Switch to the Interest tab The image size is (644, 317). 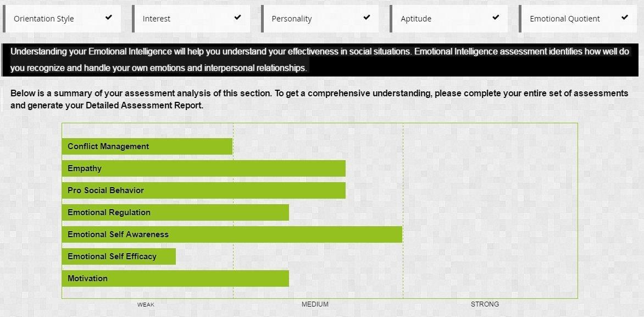[157, 19]
